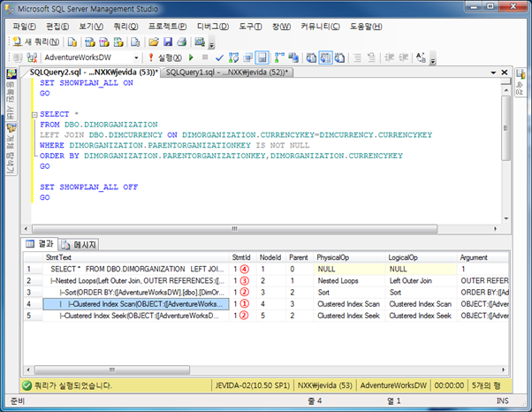Toggle Include Actual Execution Plan
Viewport: 532px width, 412px height.
pyautogui.click(x=279, y=57)
